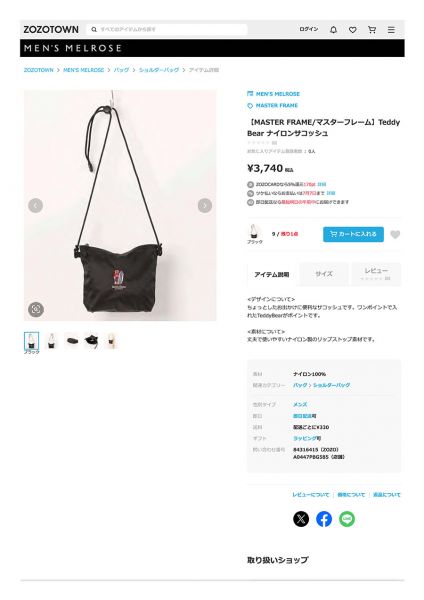The width and height of the screenshot is (424, 600).
Task: Select the ブラック color swatch
Action: [x=254, y=234]
